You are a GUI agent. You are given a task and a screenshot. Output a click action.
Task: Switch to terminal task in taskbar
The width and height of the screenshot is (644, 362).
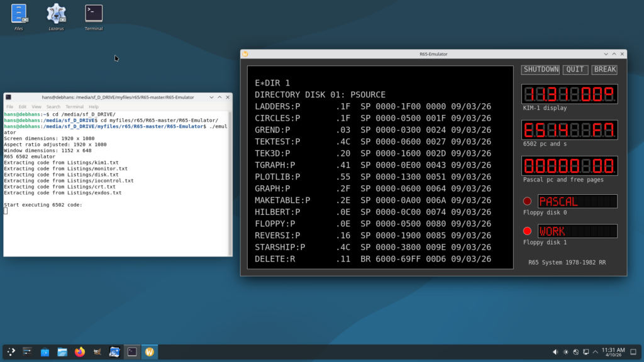[x=132, y=352]
